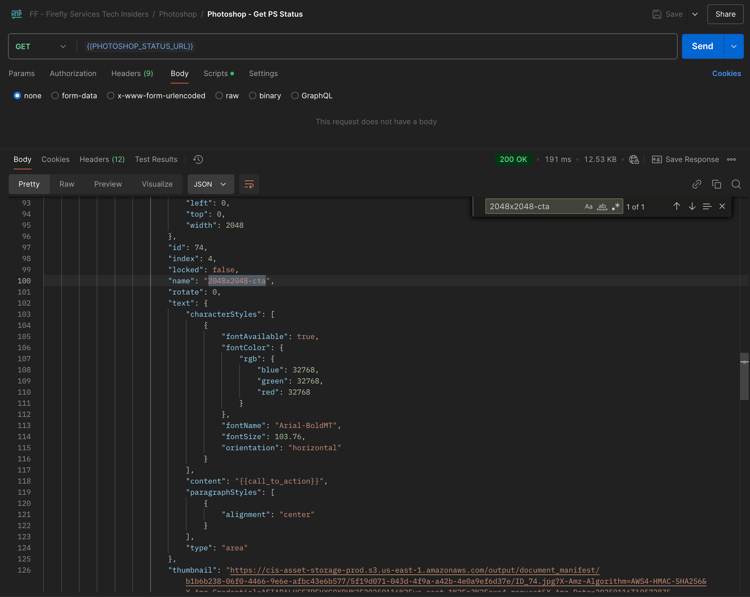Toggle match case in find bar
The image size is (750, 597).
click(588, 207)
